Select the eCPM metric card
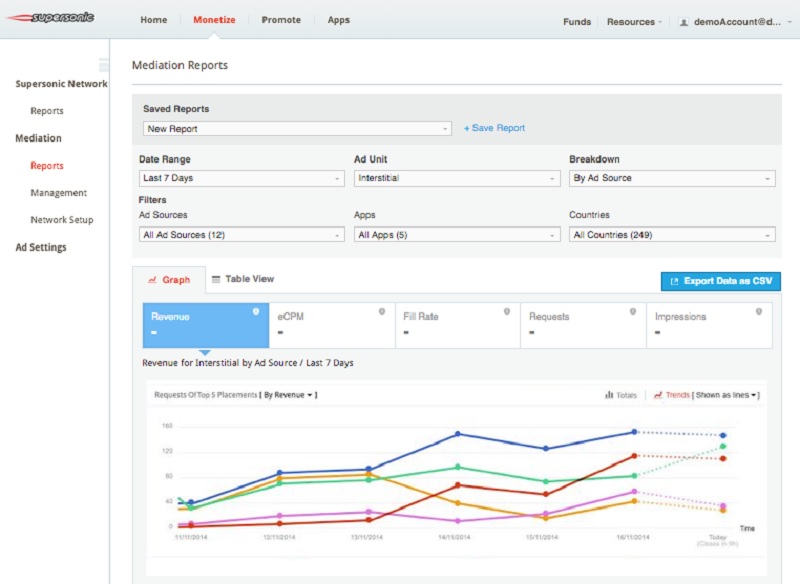 (x=332, y=325)
